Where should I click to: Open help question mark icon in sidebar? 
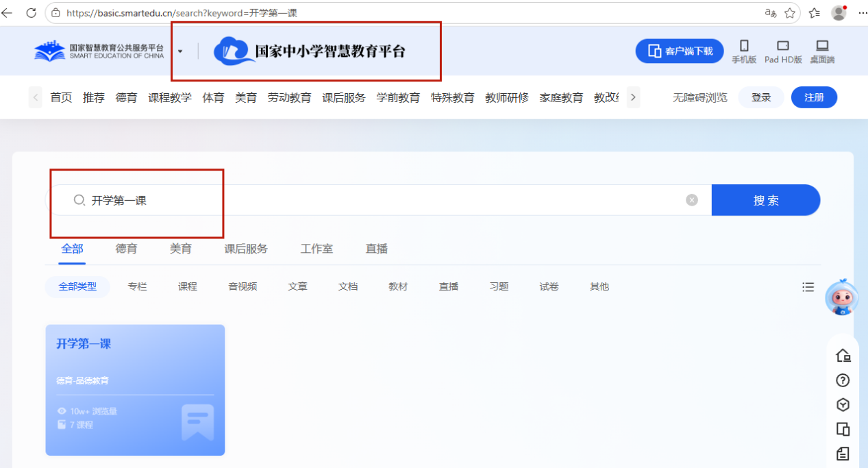tap(843, 380)
